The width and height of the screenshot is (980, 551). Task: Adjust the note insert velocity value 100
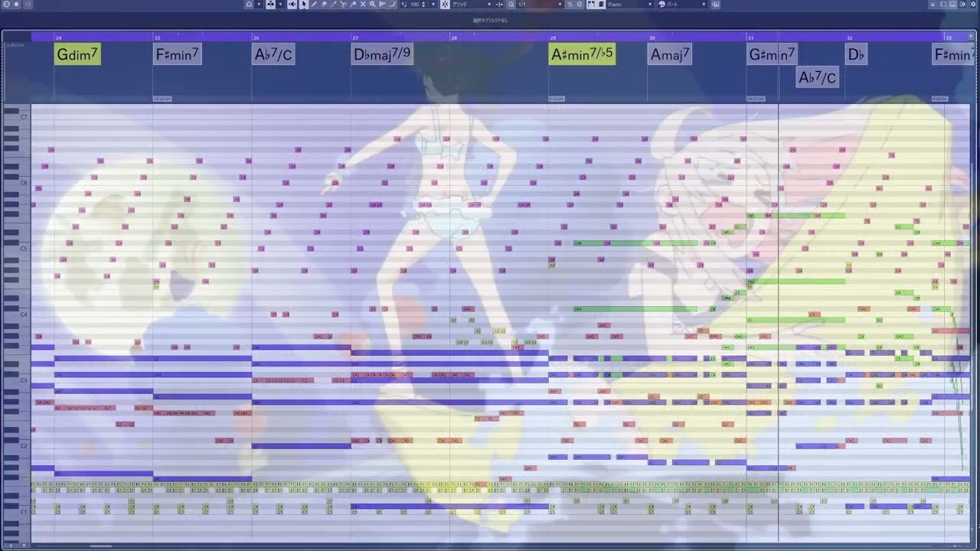[414, 4]
